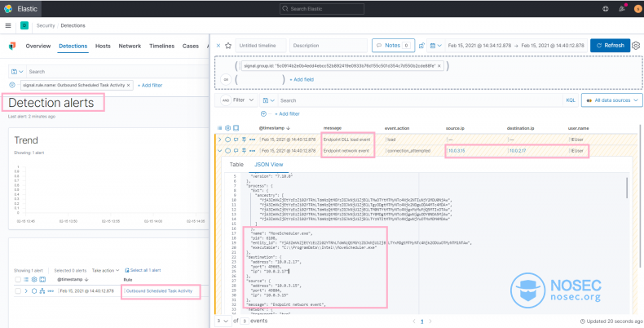Open the timeline Notes button
Image resolution: width=644 pixels, height=328 pixels.
pos(393,46)
